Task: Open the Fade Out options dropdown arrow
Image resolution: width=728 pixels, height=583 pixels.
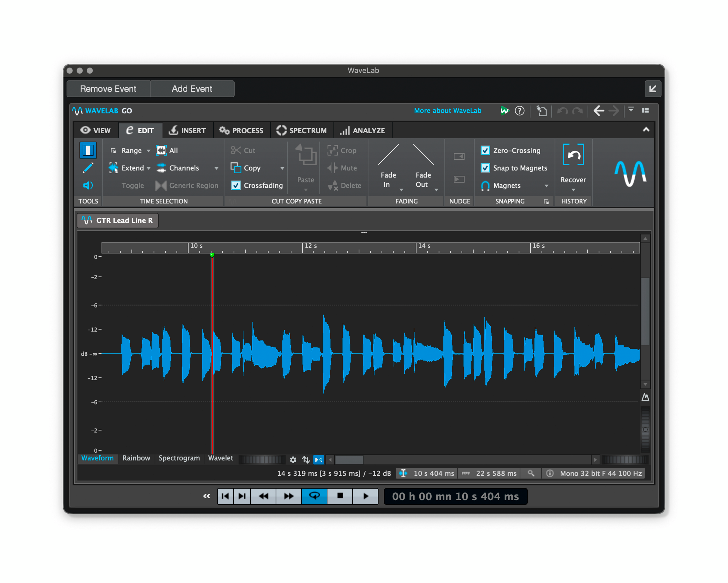Action: [x=436, y=190]
